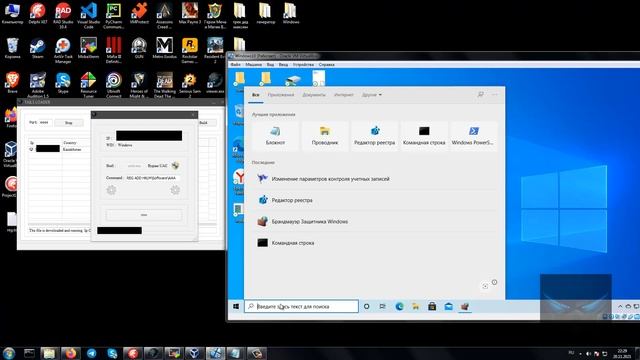Select the Adobe Audition 1.5 desktop icon

click(38, 85)
